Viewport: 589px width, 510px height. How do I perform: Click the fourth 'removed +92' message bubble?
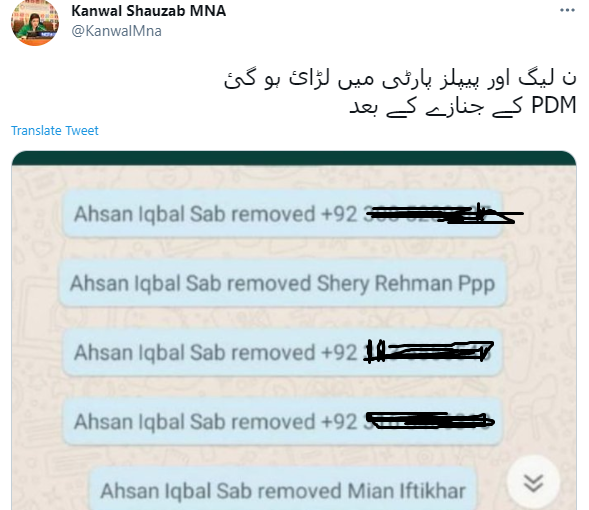coord(283,421)
